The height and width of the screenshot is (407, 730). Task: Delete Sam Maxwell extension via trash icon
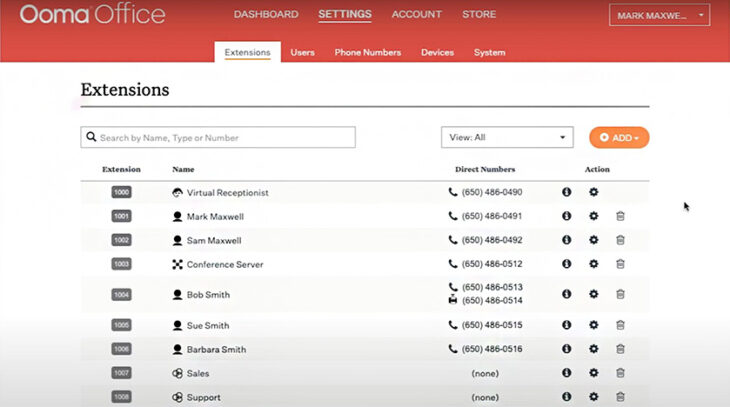(x=620, y=240)
